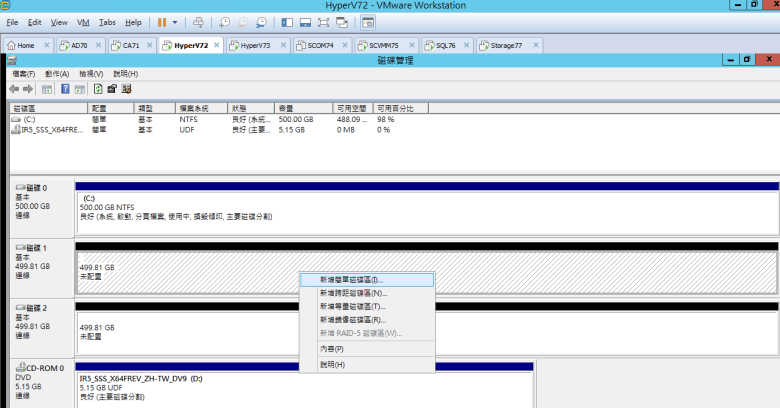Open the power options dropdown arrow beside pause
The image size is (780, 408).
[176, 21]
